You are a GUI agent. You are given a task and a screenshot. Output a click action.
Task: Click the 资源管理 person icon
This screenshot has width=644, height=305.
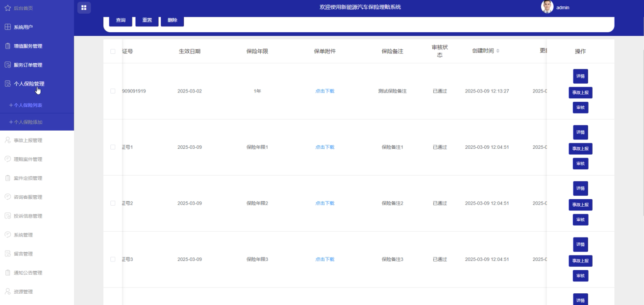(7, 292)
